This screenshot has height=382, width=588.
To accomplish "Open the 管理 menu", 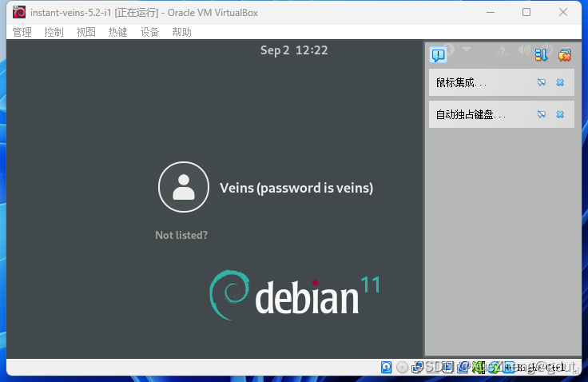I will [22, 32].
